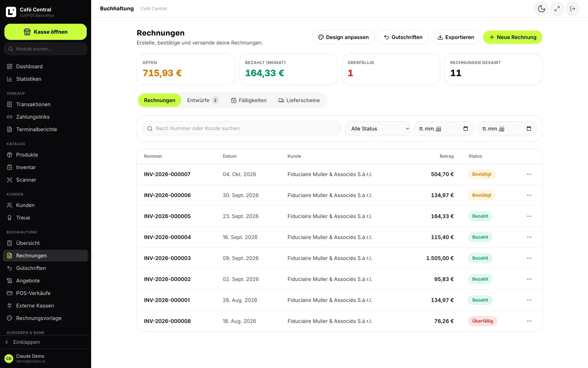Select the Rechnungen tab

(159, 100)
